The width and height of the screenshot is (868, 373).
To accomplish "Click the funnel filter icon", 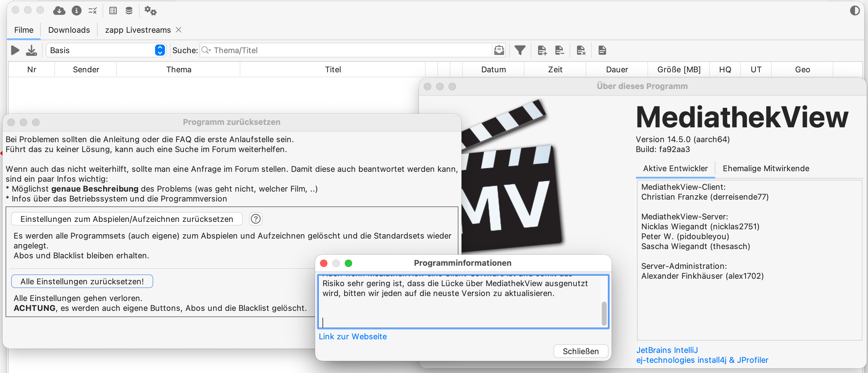I will pos(520,50).
